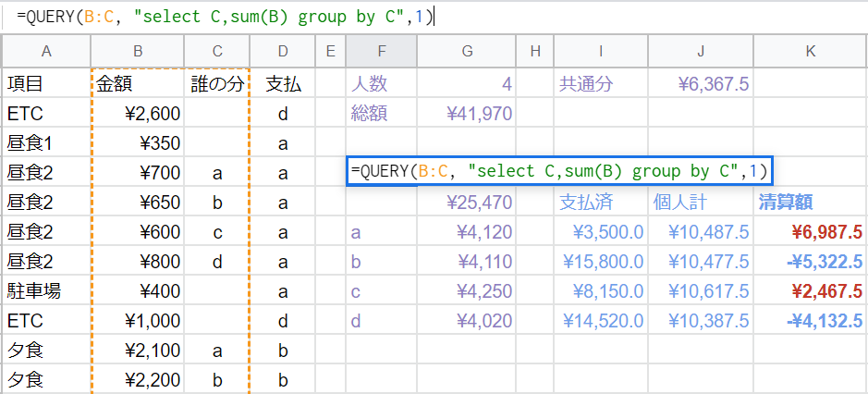This screenshot has height=394, width=868.
Task: Click the 清算額 header cell
Action: (x=811, y=203)
